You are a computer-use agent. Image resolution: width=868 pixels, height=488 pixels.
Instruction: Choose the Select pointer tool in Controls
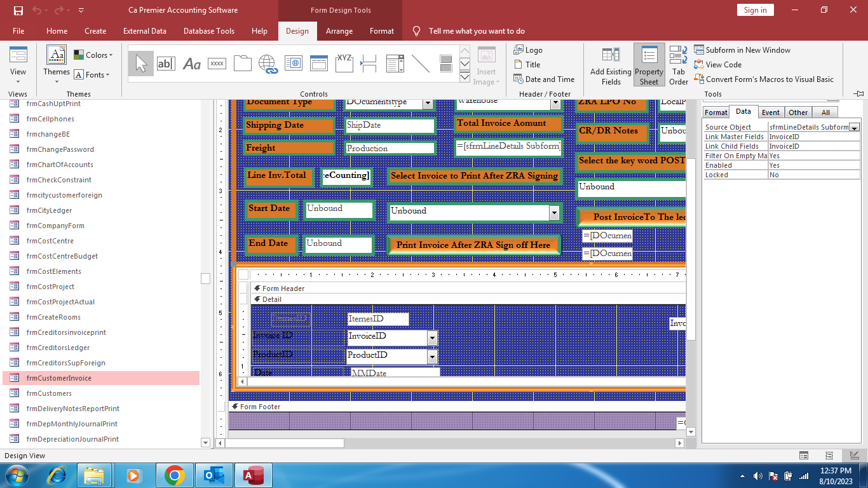(x=141, y=63)
